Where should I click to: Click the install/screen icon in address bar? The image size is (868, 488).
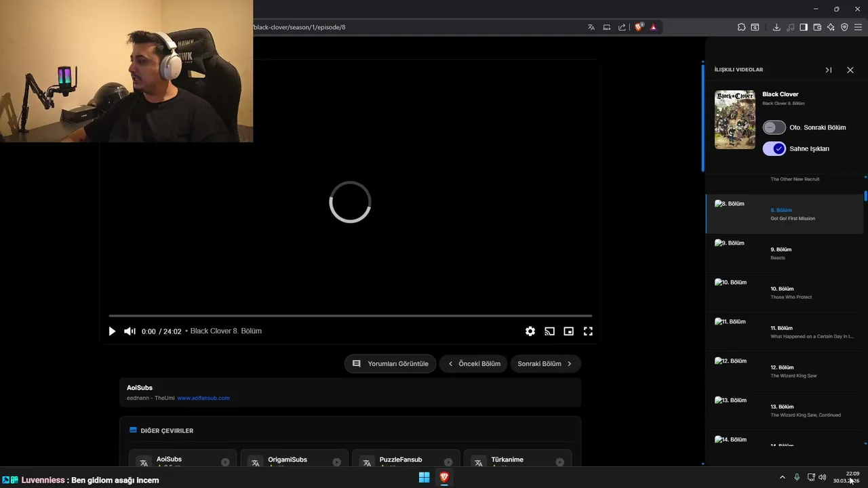(607, 27)
